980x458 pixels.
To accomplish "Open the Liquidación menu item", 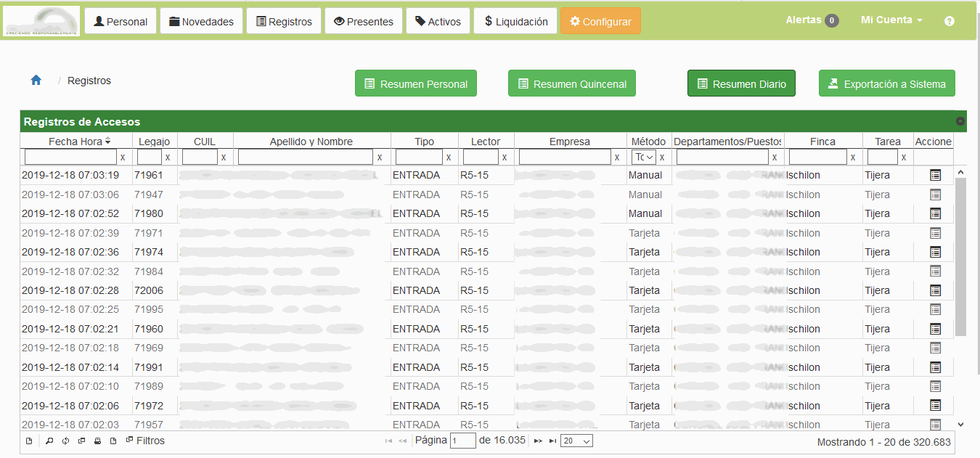I will coord(515,20).
